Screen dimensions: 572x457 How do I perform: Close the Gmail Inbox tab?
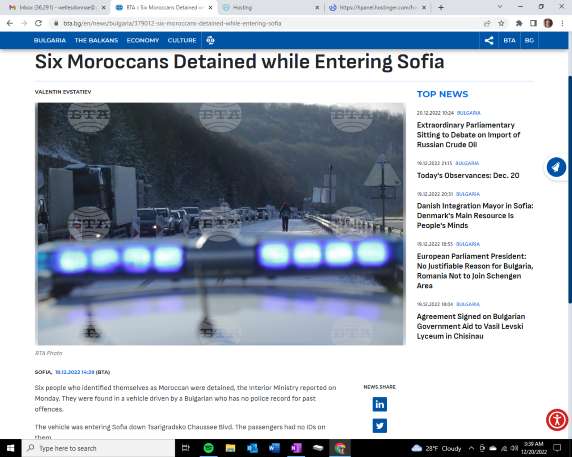pos(104,8)
